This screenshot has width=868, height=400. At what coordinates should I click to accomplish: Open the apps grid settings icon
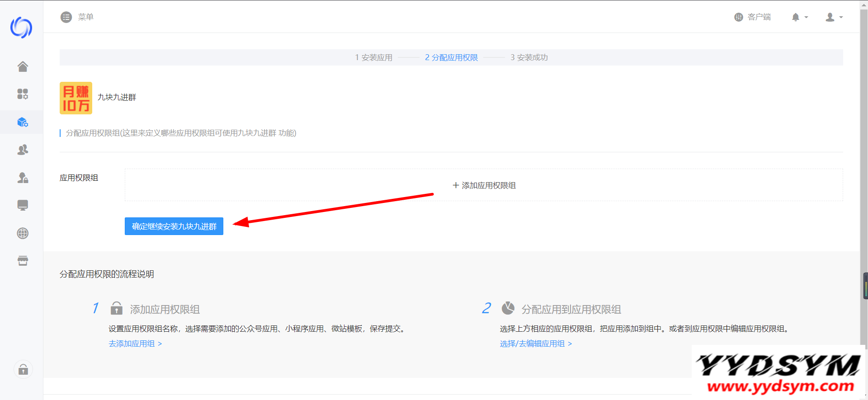(23, 94)
